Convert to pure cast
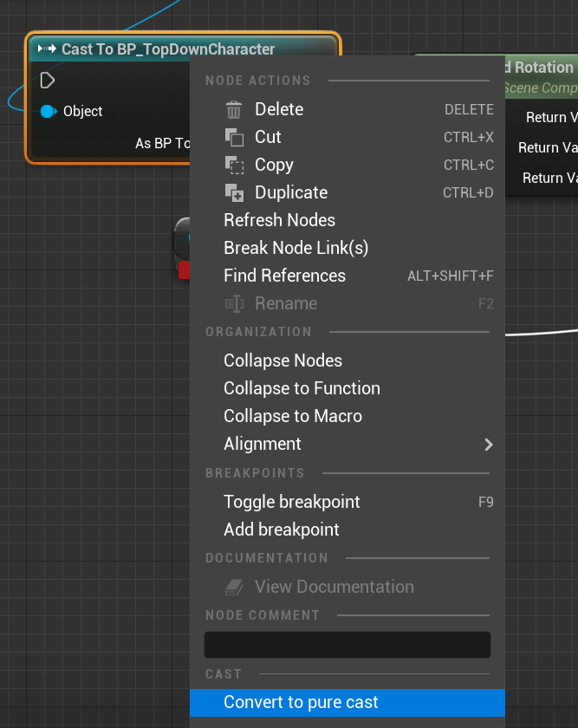The image size is (578, 728). point(301,703)
